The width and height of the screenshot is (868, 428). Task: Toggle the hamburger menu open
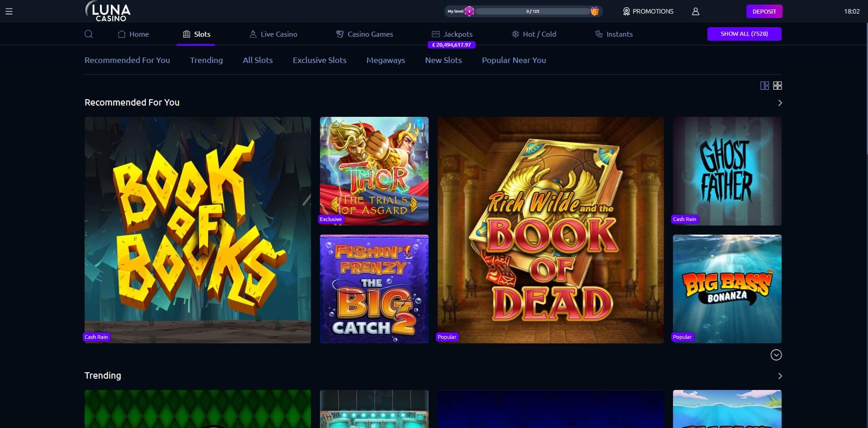(9, 12)
